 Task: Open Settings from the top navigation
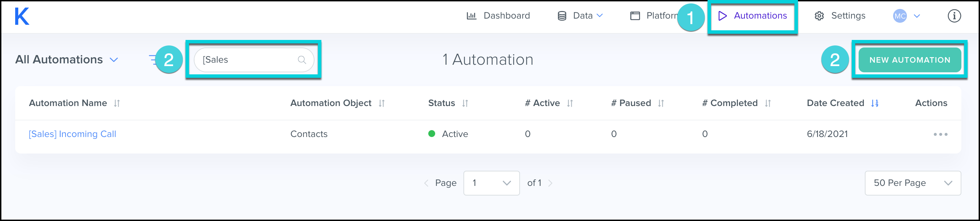pyautogui.click(x=840, y=16)
